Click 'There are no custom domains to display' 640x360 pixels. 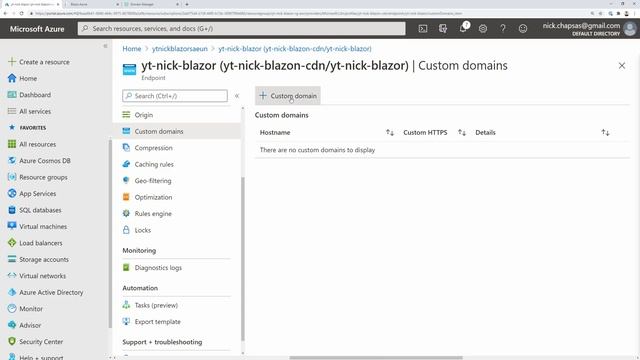317,150
